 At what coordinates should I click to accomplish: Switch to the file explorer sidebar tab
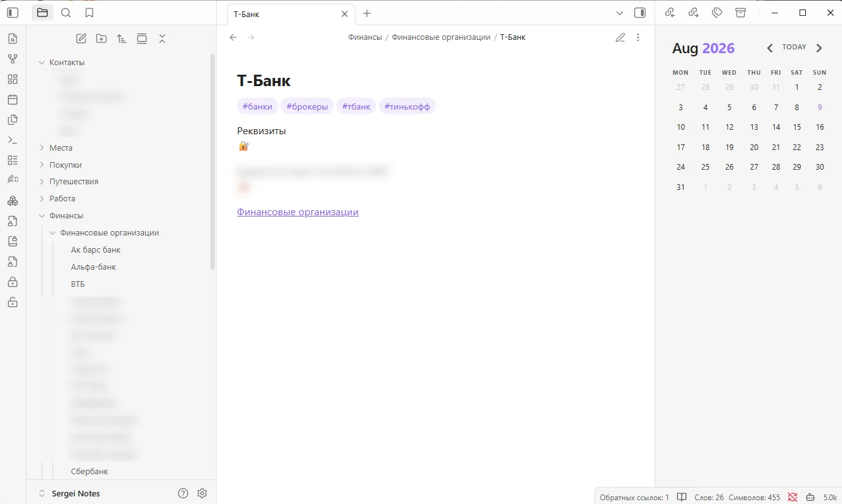42,13
